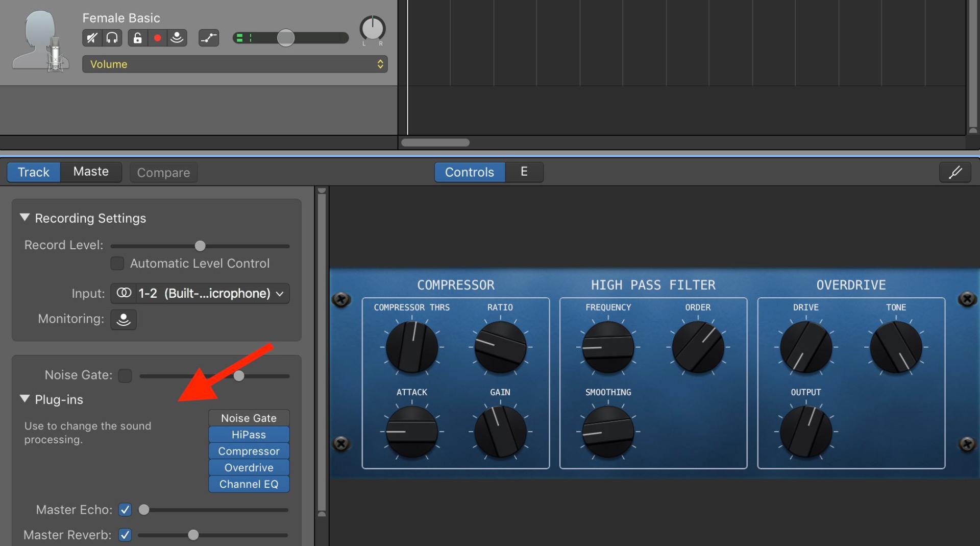Click the HIGH PASS FILTER heading
This screenshot has height=546, width=980.
653,285
